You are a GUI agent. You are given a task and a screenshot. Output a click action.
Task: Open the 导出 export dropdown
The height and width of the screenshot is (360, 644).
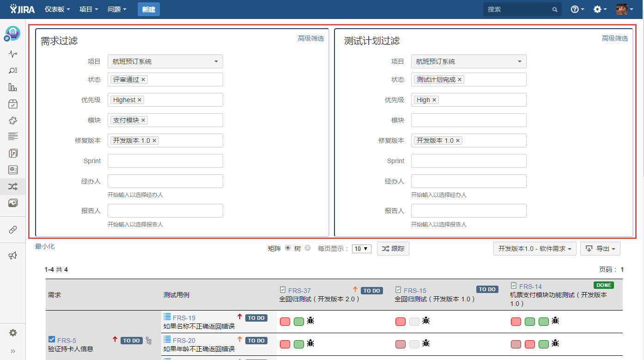600,249
